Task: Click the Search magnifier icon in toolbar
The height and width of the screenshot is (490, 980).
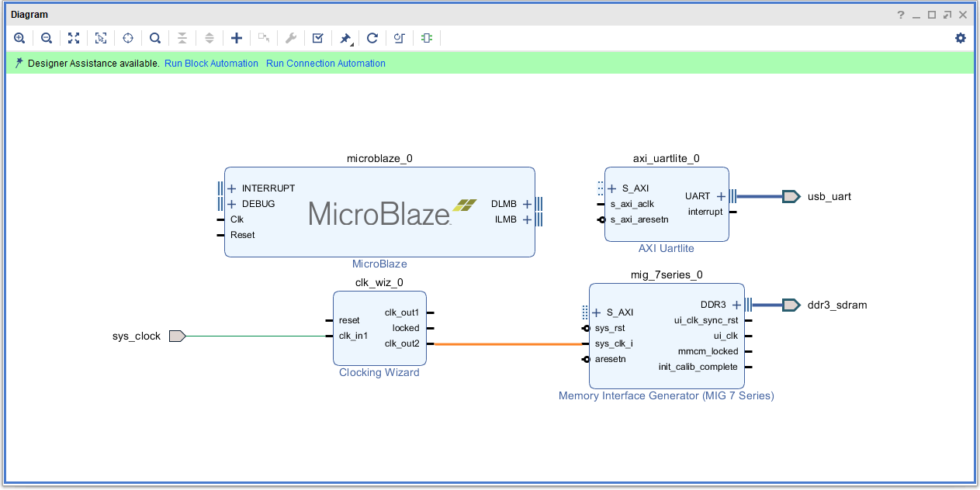Action: coord(155,38)
